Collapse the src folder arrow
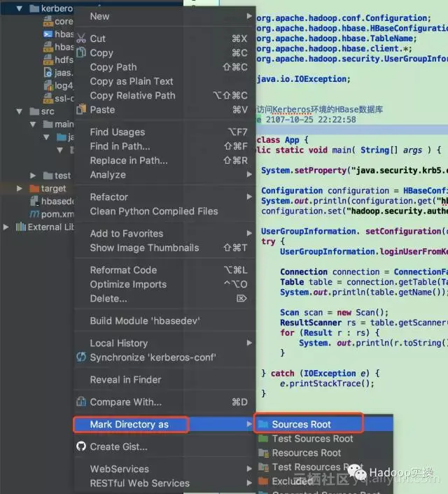Image resolution: width=448 pixels, height=494 pixels. tap(19, 111)
